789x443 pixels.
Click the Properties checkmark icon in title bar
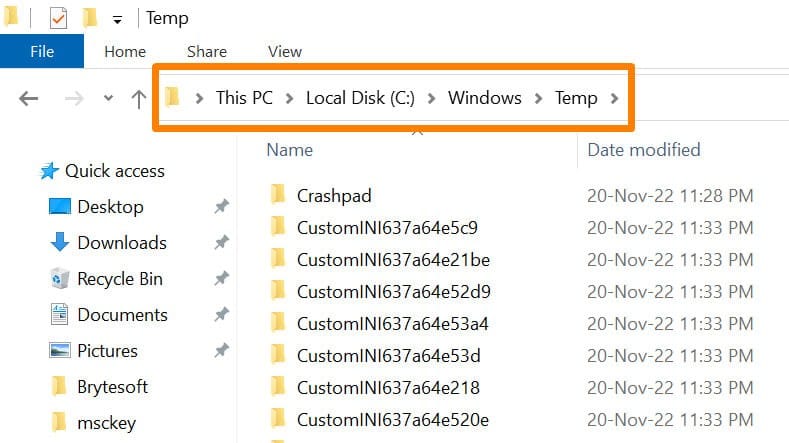pyautogui.click(x=58, y=19)
